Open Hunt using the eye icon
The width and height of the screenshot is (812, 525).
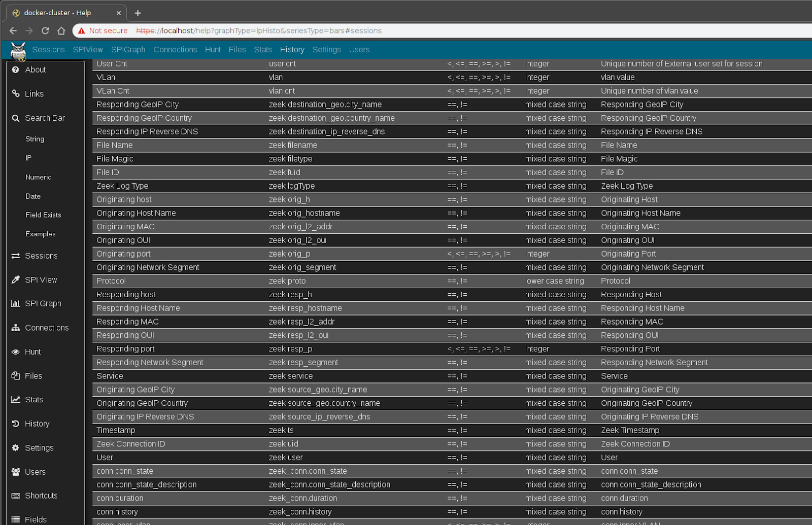coord(15,352)
